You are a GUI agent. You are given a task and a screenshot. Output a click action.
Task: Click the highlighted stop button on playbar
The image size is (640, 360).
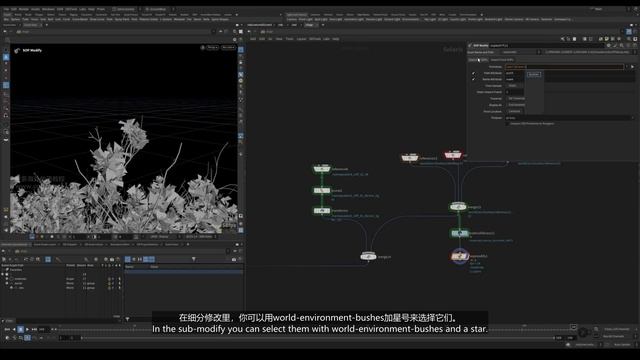pos(20,329)
